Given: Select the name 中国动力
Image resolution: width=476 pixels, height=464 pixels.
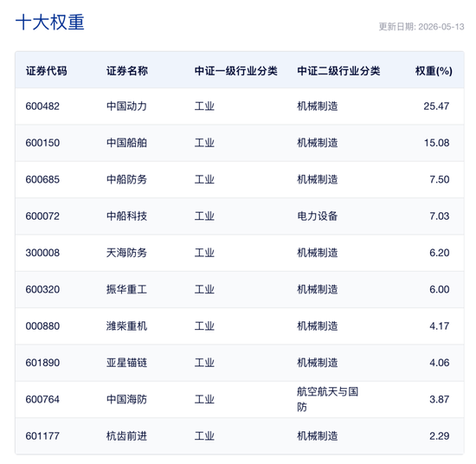Looking at the screenshot, I should (126, 106).
